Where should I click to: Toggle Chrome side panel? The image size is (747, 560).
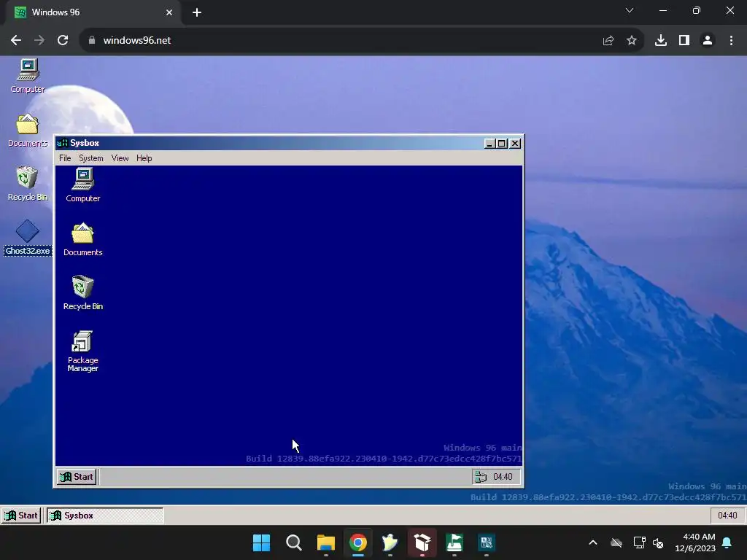pos(684,41)
